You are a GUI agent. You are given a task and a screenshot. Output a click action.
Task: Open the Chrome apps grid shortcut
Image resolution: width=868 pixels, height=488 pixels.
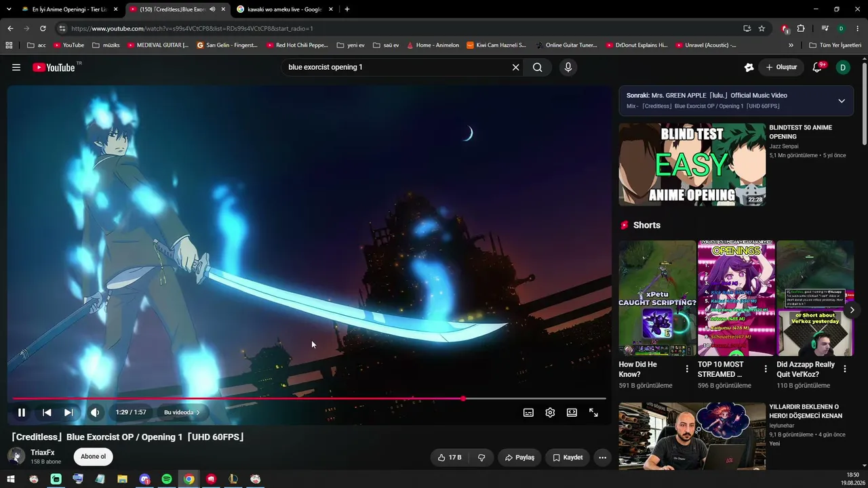click(x=9, y=45)
